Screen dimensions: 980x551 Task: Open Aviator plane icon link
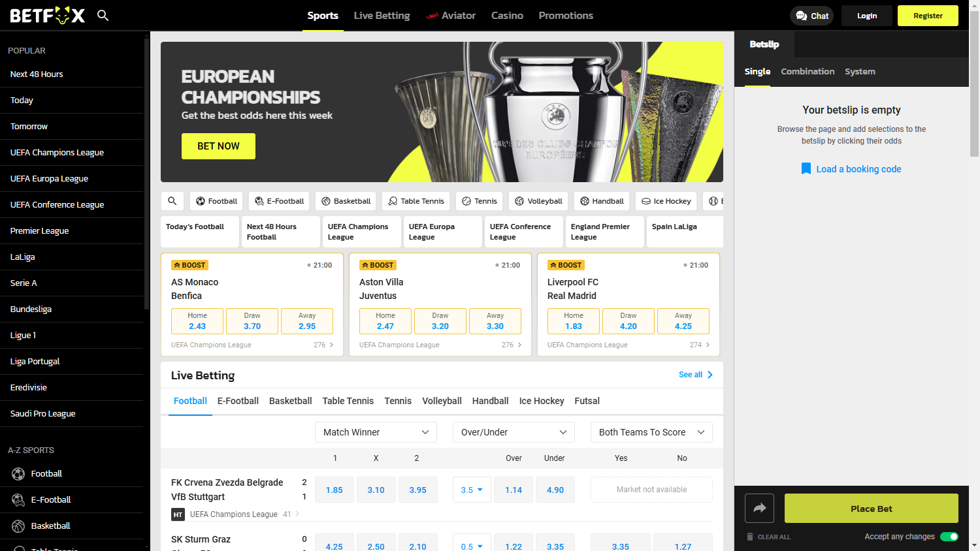click(x=432, y=16)
